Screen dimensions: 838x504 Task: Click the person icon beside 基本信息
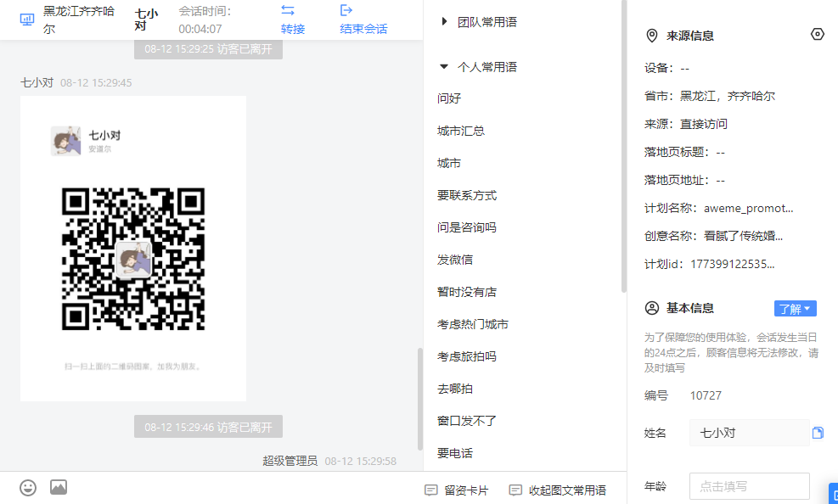[x=651, y=308]
